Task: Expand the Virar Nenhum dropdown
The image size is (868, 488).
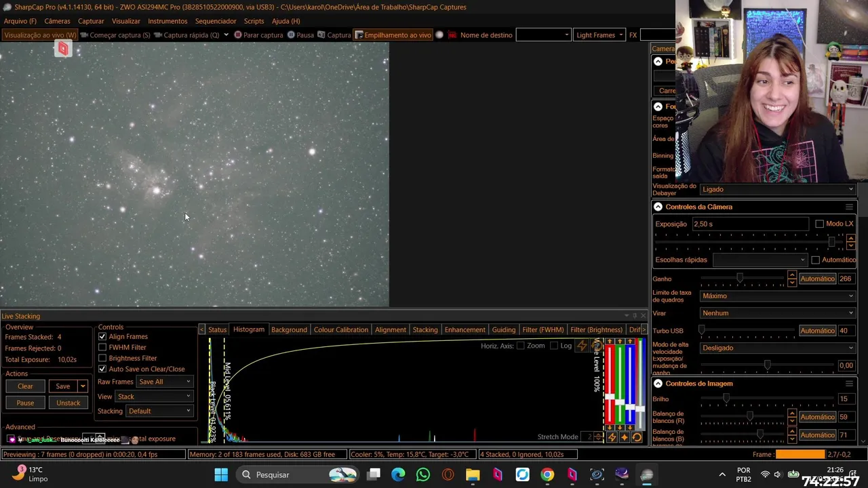Action: click(x=777, y=313)
